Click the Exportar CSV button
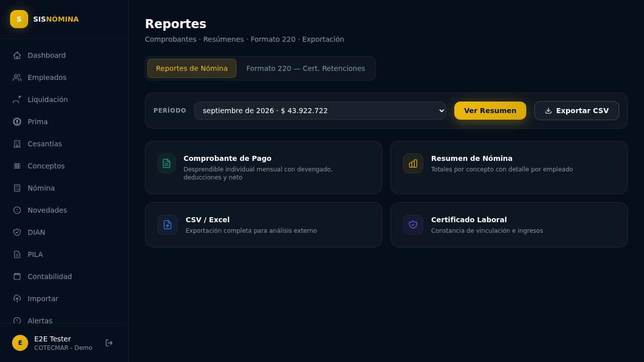 pos(577,111)
